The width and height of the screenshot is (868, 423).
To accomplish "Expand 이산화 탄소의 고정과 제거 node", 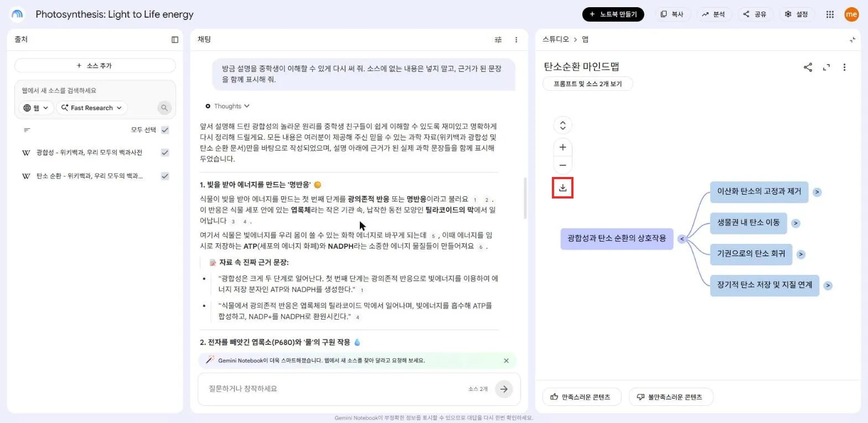I will click(x=817, y=192).
